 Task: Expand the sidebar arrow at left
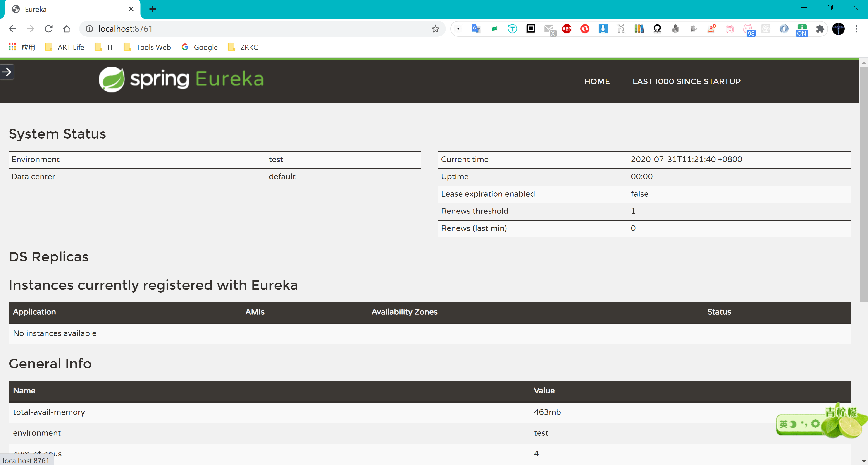tap(7, 72)
